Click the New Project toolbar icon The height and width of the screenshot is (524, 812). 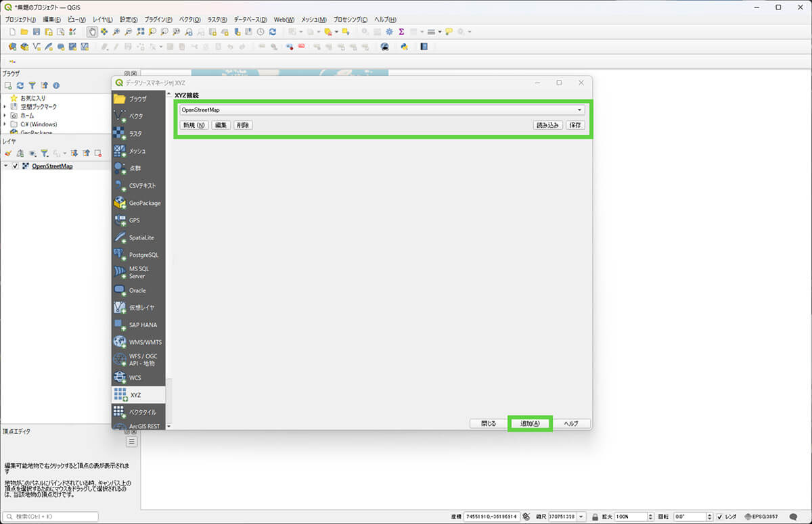[x=12, y=32]
